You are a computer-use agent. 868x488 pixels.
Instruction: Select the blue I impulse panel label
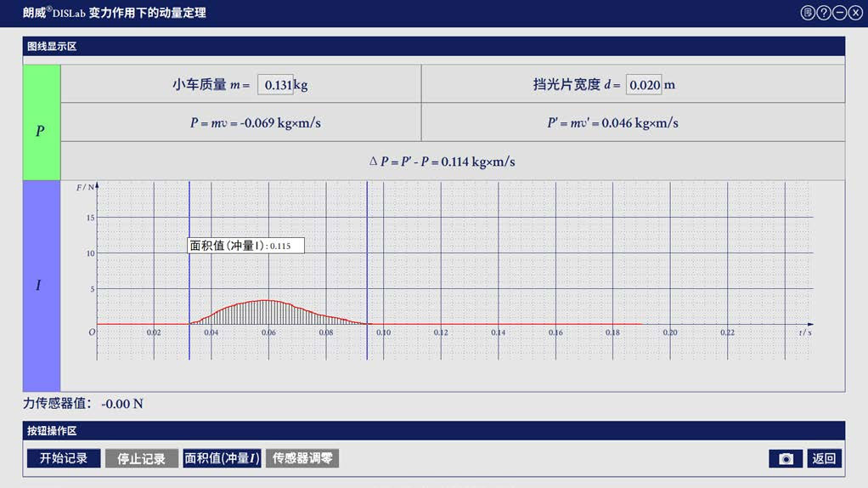[x=41, y=286]
